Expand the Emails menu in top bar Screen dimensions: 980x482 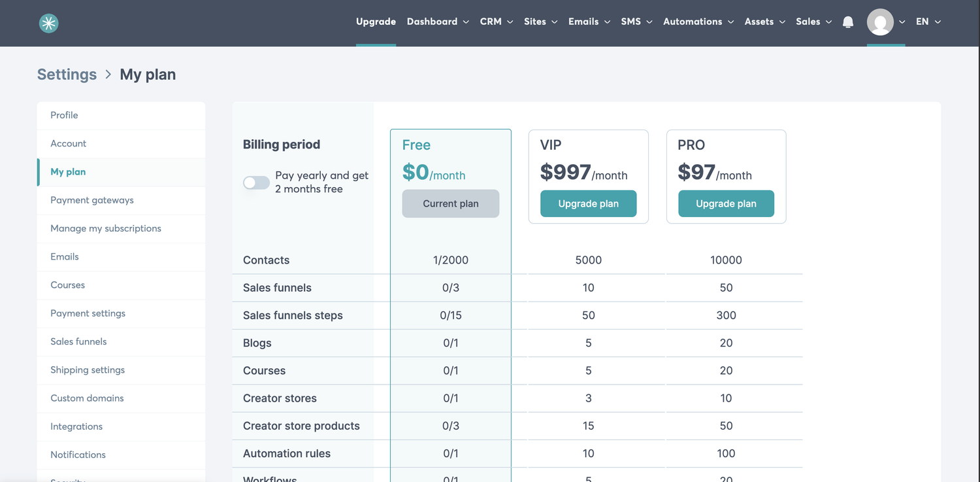589,22
